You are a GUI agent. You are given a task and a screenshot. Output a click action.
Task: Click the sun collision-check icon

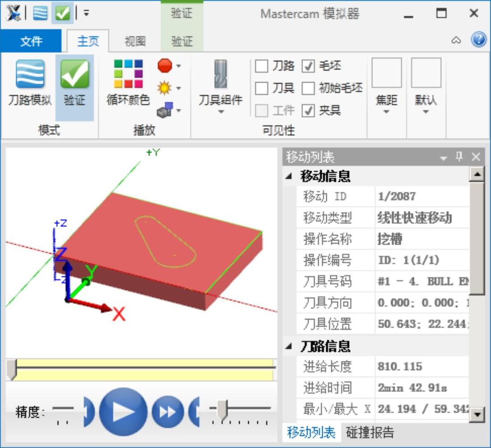pos(164,88)
